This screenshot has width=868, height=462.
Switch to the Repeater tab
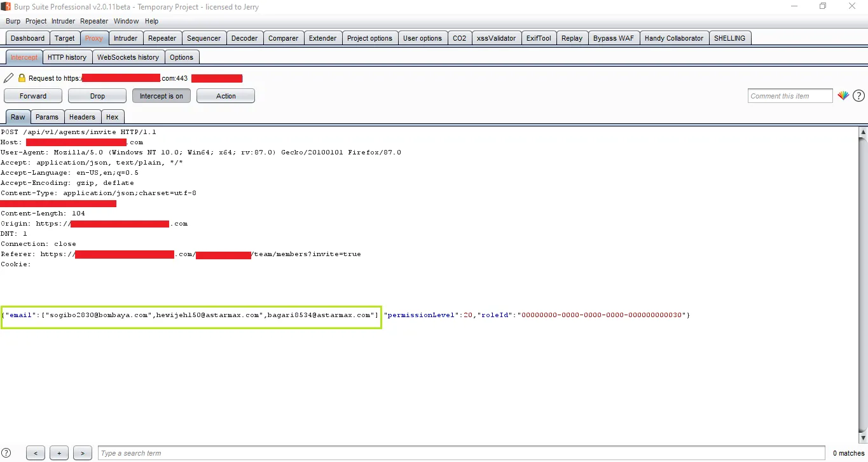point(162,38)
